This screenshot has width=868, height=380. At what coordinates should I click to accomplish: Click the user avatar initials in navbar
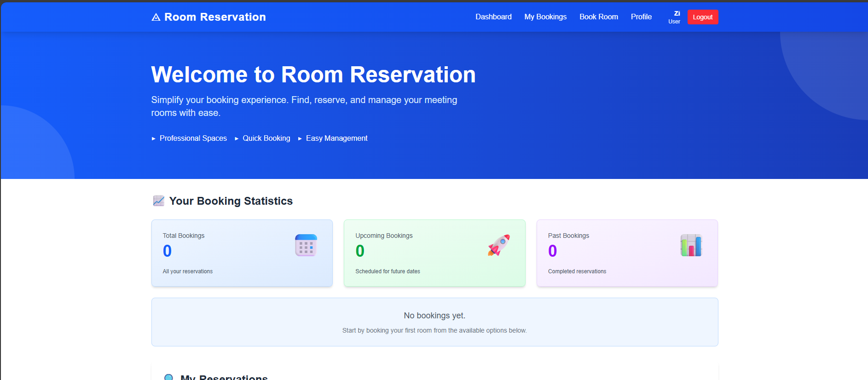click(677, 14)
